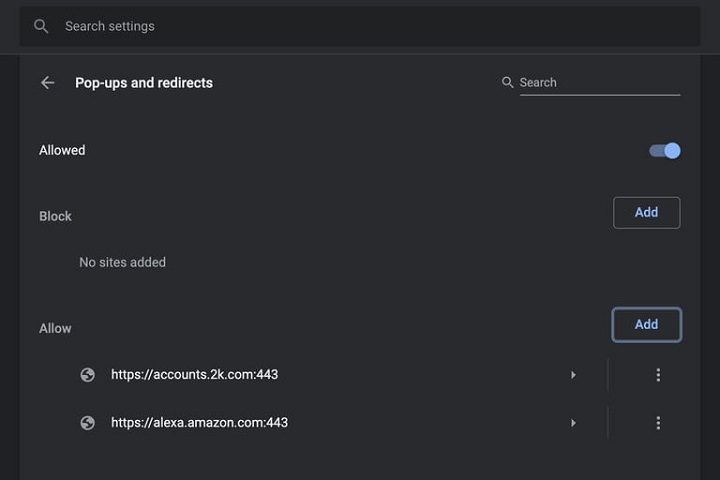The image size is (720, 480).
Task: Focus the Search field in Pop-ups header
Action: point(598,83)
